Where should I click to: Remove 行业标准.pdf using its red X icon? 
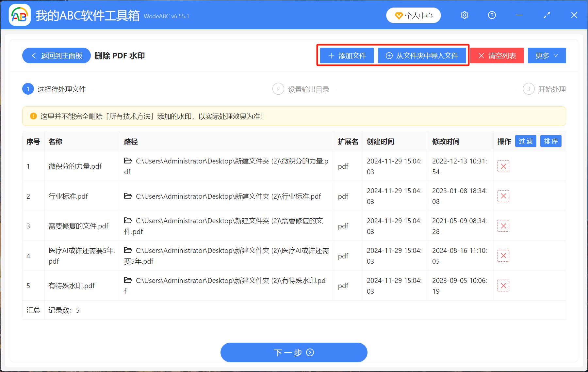(503, 196)
